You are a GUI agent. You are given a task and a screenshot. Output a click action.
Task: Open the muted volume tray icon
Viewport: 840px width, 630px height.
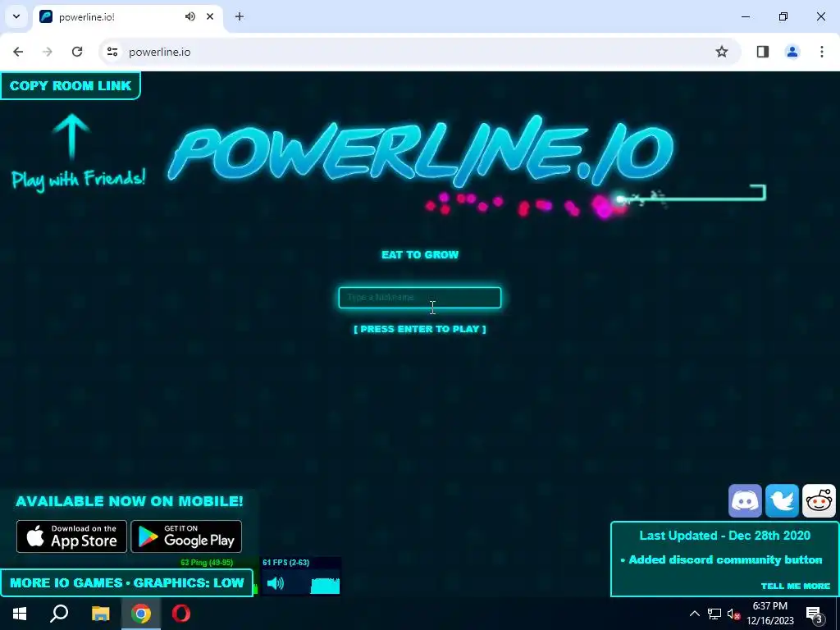(x=734, y=614)
